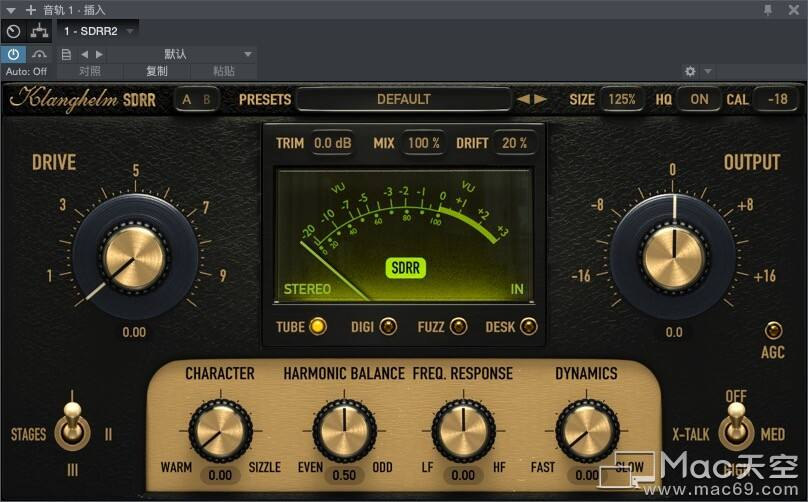Click the VU meter display
Image resolution: width=808 pixels, height=502 pixels.
tap(405, 235)
